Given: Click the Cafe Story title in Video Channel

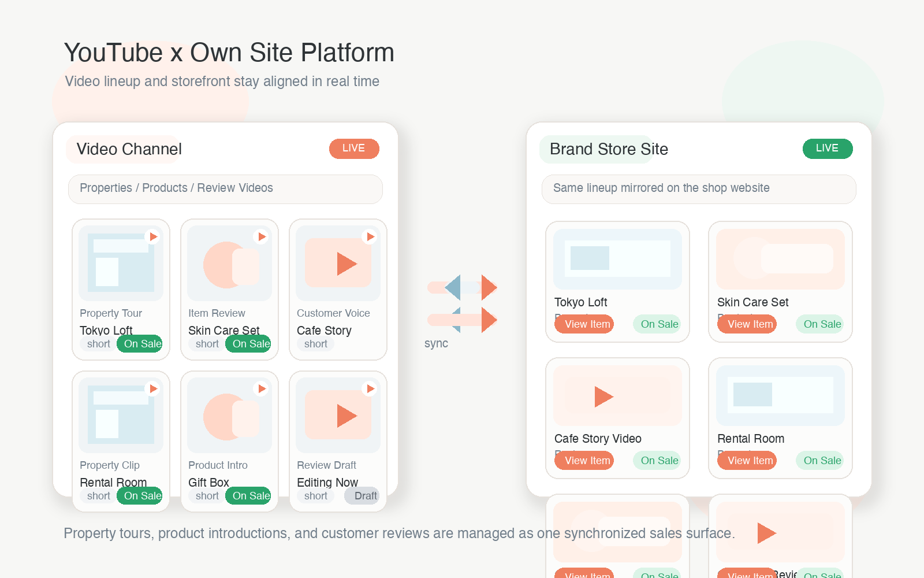Looking at the screenshot, I should [x=324, y=331].
